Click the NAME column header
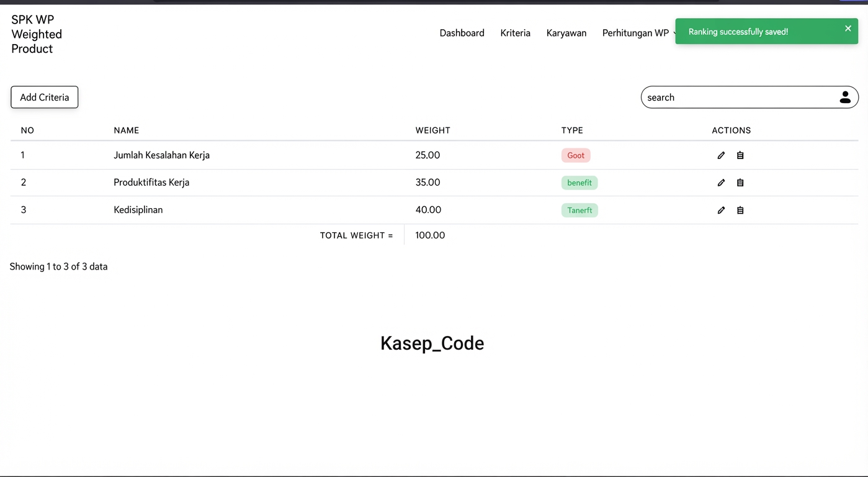The width and height of the screenshot is (868, 477). click(126, 130)
